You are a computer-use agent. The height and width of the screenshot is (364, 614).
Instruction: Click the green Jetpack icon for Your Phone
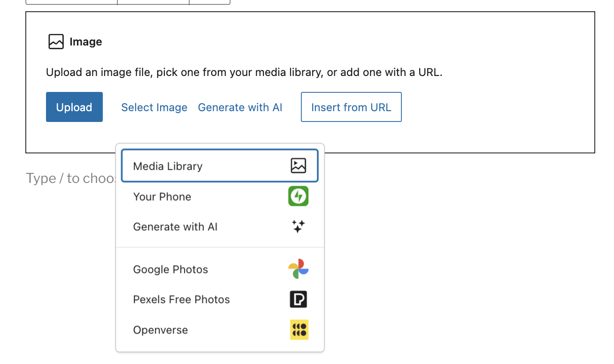[298, 196]
